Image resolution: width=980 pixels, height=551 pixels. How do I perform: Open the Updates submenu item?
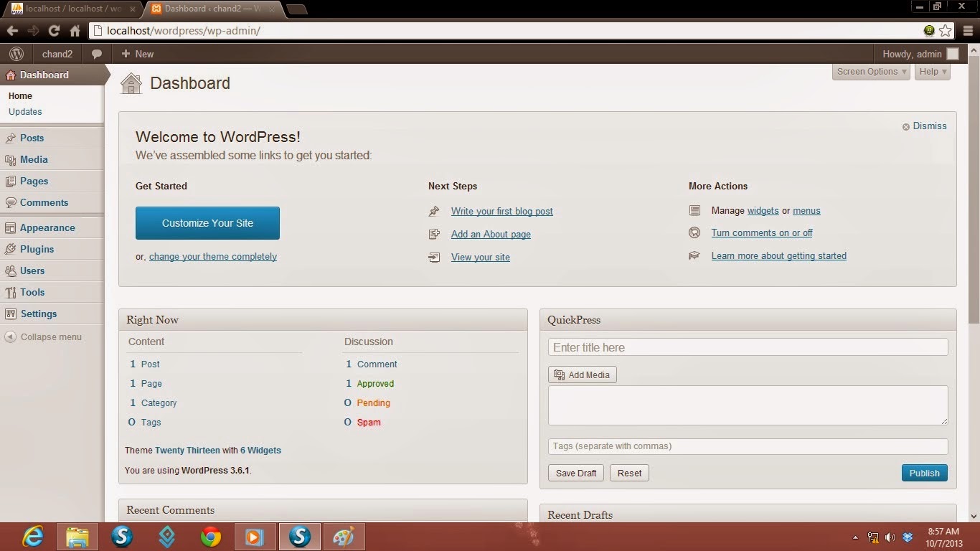pyautogui.click(x=25, y=111)
